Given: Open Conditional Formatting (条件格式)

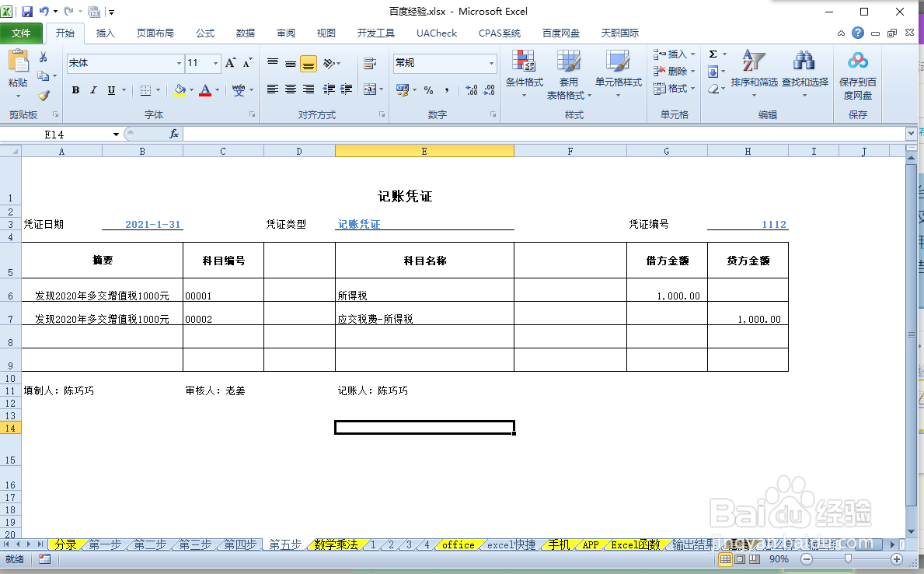Looking at the screenshot, I should (x=524, y=74).
